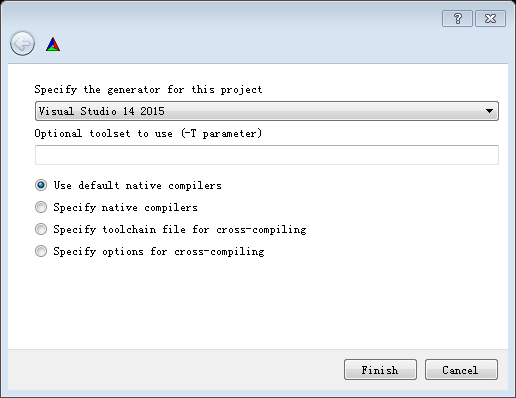
Task: Click the 'Specify native compilers' label text
Action: click(125, 207)
